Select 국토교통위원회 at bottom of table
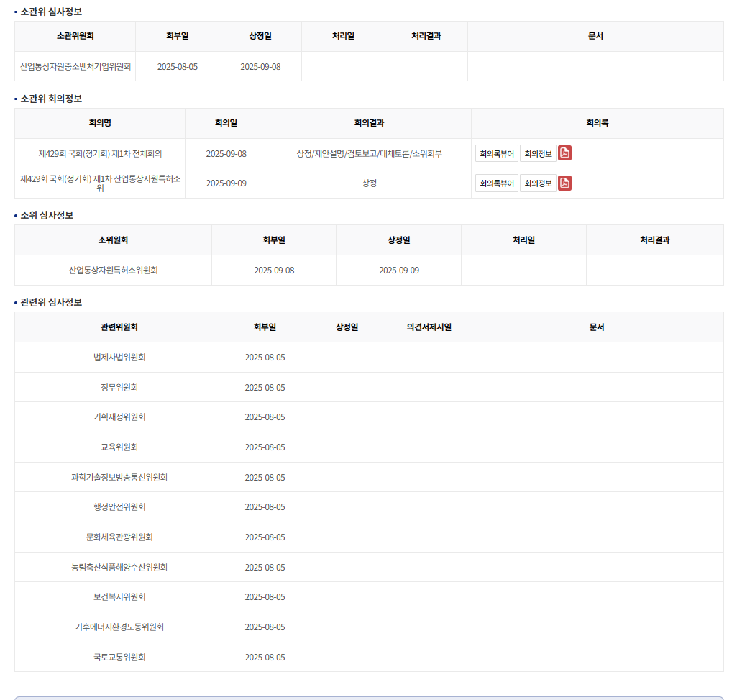 (x=119, y=658)
